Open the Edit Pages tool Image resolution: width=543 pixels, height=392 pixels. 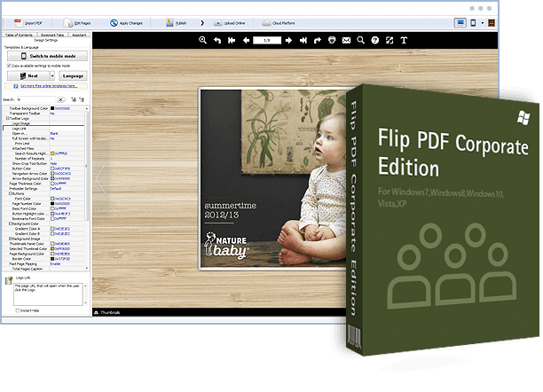pos(77,23)
